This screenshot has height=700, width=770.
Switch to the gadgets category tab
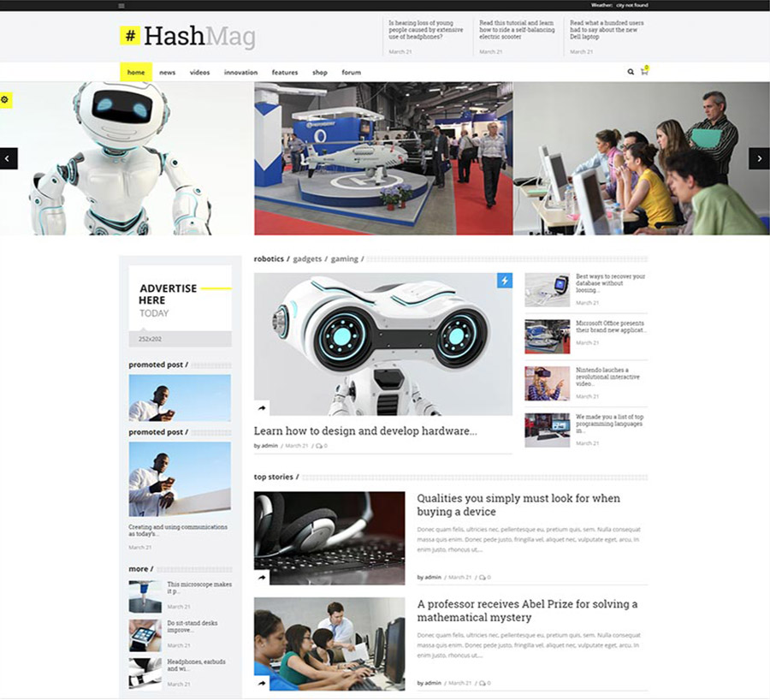pyautogui.click(x=307, y=258)
